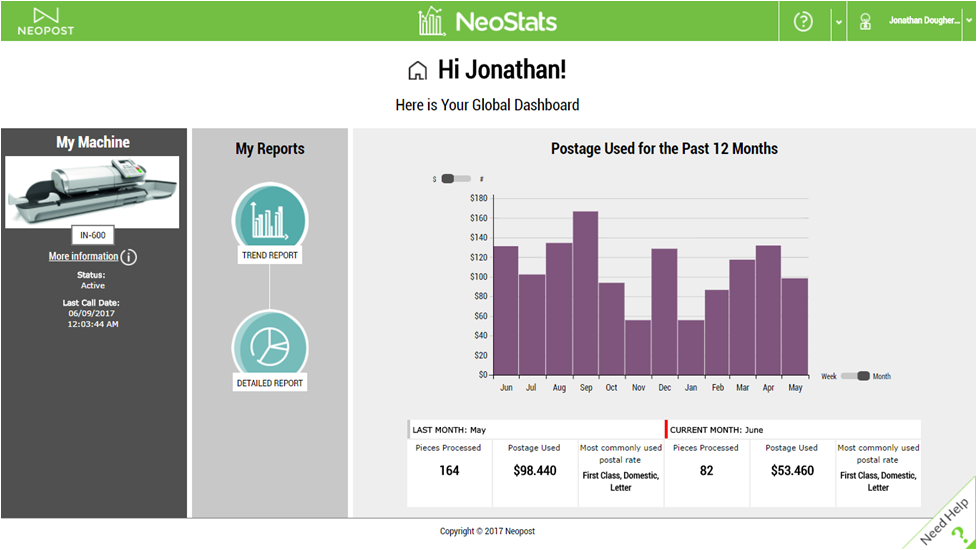
Task: Click the NeoStats chart logo
Action: 431,21
